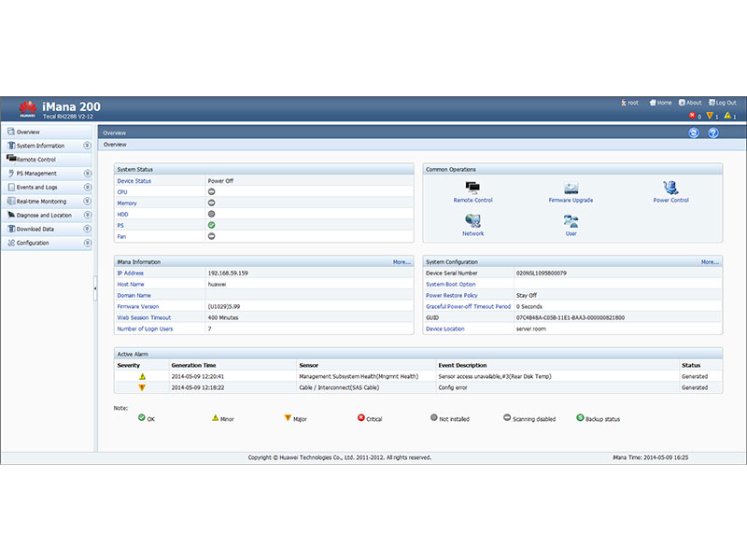
Task: Click the Generation Time column header
Action: click(x=193, y=365)
